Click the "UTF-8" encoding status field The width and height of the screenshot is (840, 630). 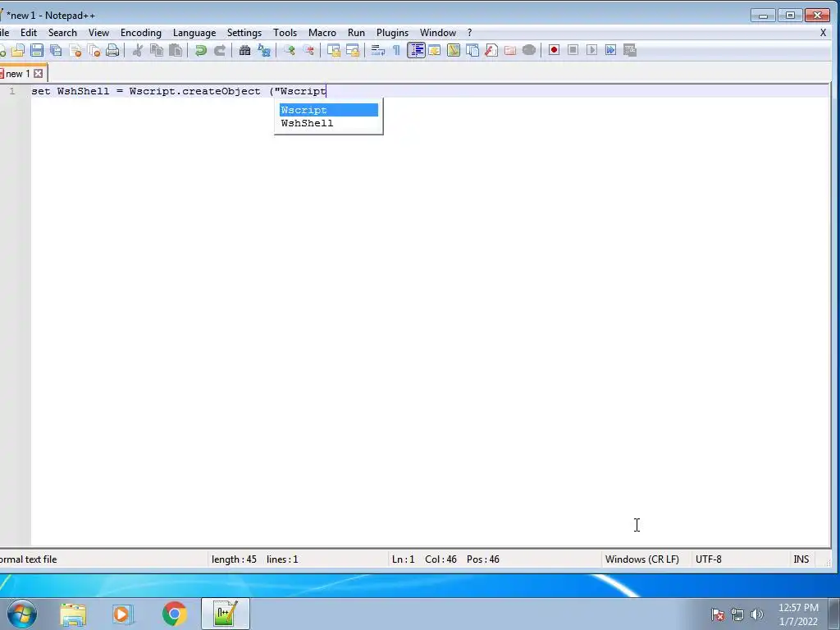708,559
